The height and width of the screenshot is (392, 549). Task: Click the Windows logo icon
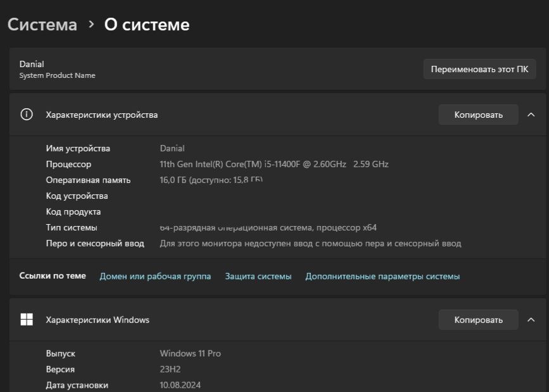[27, 319]
